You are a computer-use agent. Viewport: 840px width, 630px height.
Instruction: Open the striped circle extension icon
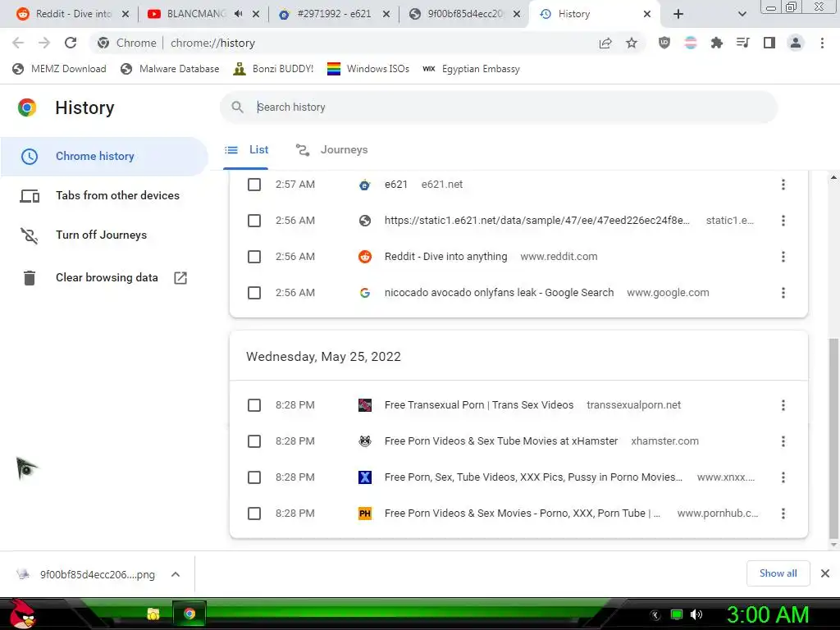tap(691, 43)
